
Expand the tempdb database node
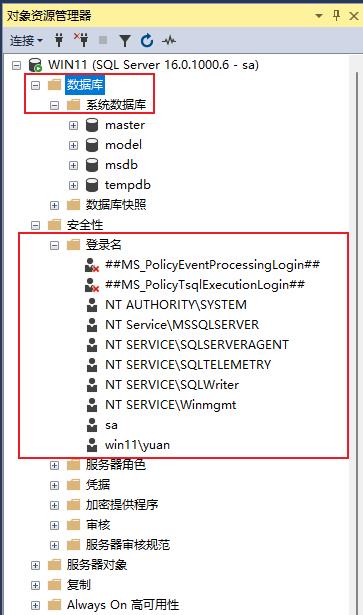pyautogui.click(x=73, y=185)
